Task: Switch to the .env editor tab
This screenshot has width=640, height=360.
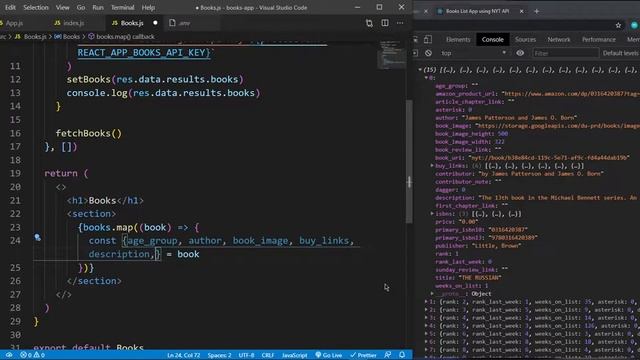Action: [x=184, y=23]
